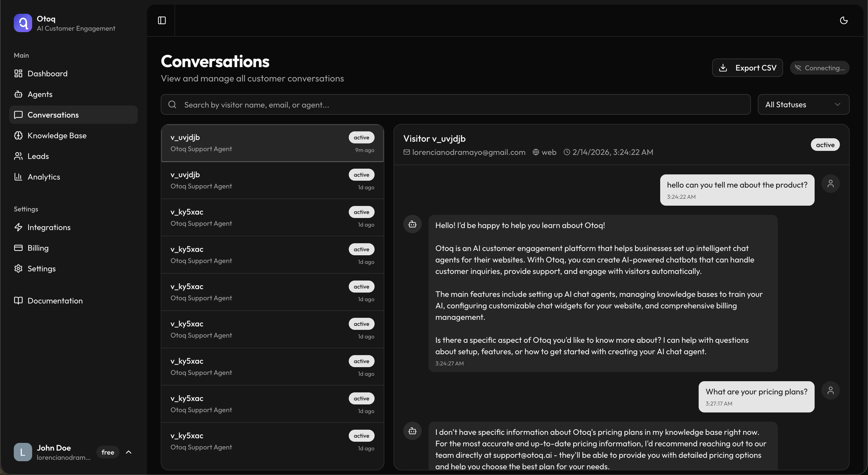Screen dimensions: 868x475
Task: Open the Billing page
Action: (38, 248)
